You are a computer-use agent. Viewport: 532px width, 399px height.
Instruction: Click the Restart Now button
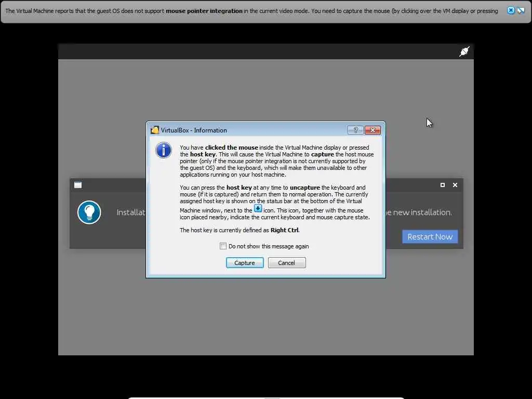[430, 236]
